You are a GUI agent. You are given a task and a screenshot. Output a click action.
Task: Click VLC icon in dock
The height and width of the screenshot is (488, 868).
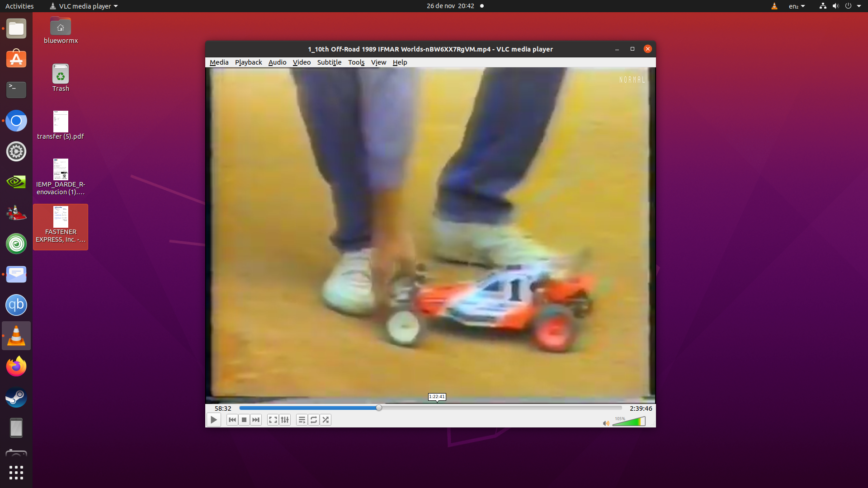tap(16, 336)
